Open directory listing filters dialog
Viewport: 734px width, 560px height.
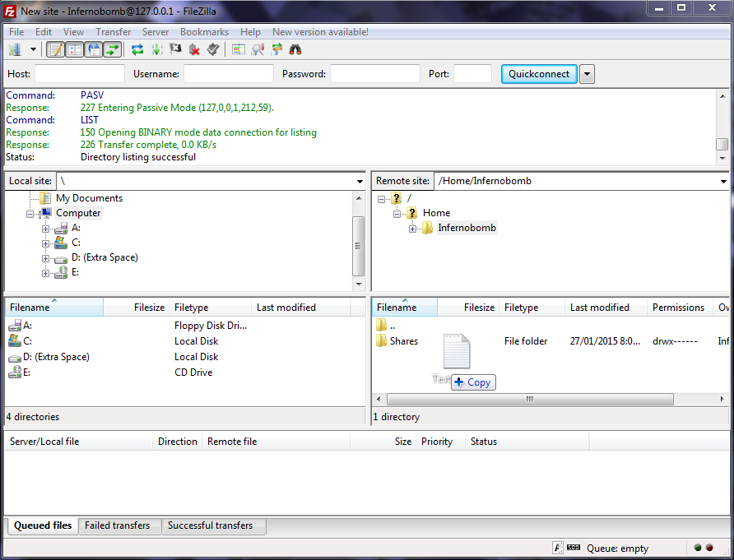(239, 49)
